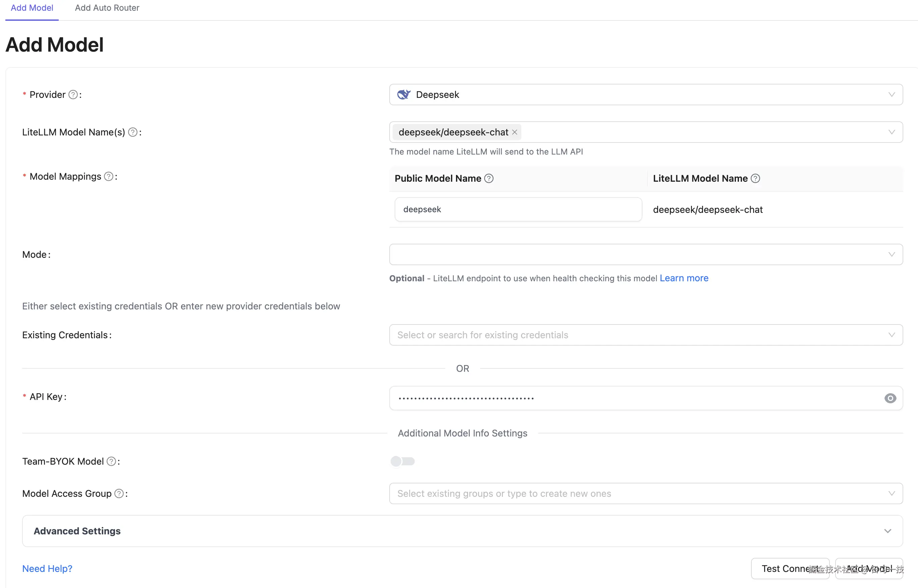
Task: Click the Team-BYOK Model help icon
Action: click(x=112, y=461)
